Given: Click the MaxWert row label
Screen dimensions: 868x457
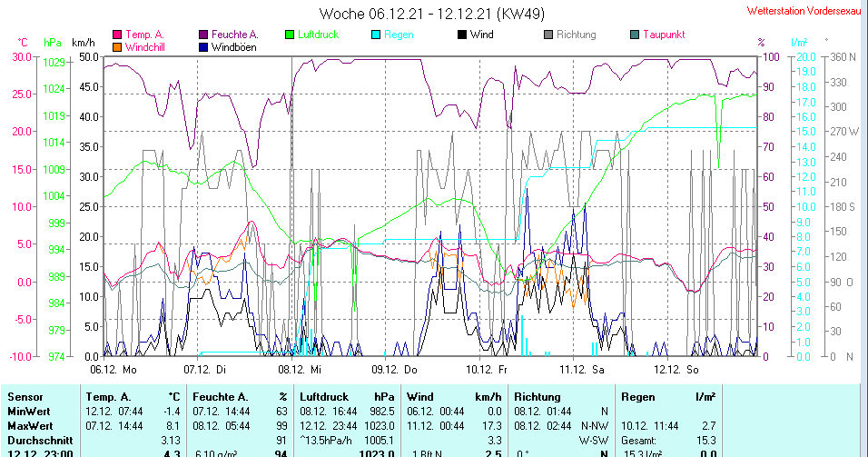Looking at the screenshot, I should pos(30,424).
